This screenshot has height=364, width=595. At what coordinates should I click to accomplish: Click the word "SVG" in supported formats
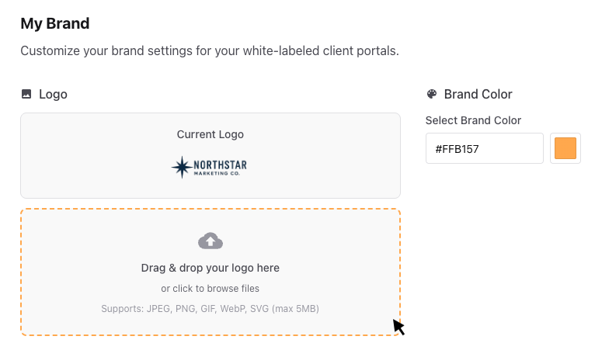[x=267, y=309]
